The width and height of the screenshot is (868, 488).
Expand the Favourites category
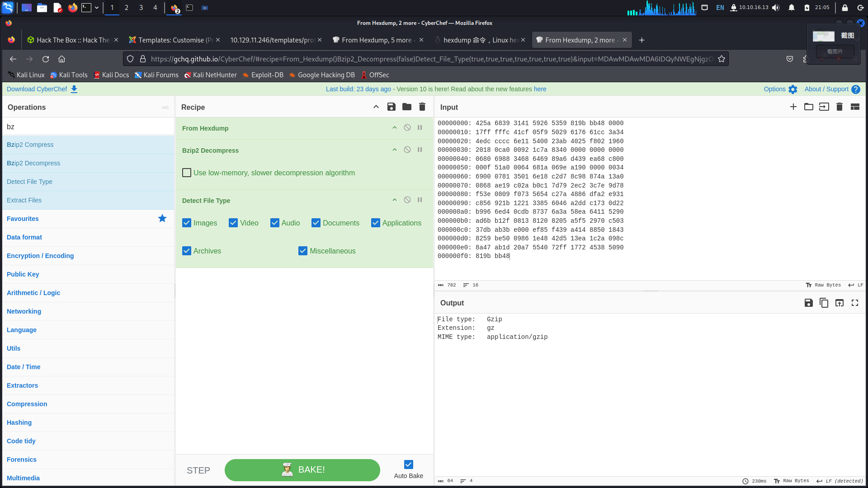[88, 219]
